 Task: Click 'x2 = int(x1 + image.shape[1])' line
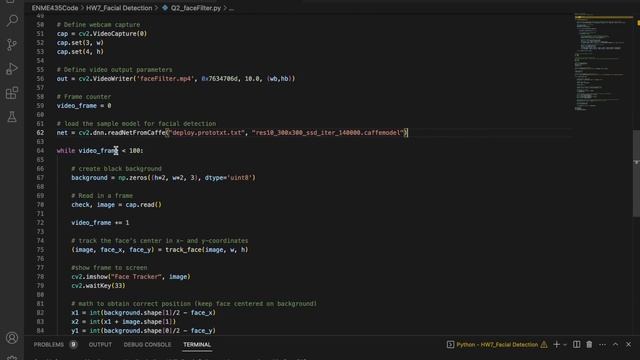pyautogui.click(x=123, y=322)
